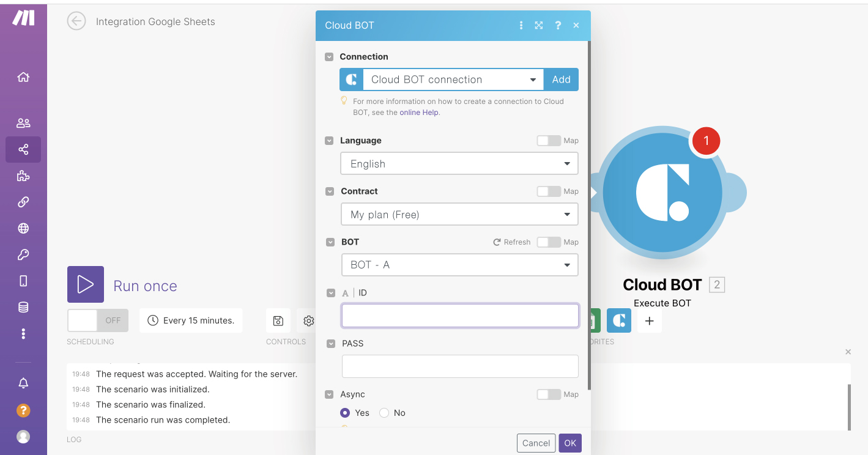Click the Refresh BOT list link
Screen dimensions: 868x455
click(x=512, y=242)
